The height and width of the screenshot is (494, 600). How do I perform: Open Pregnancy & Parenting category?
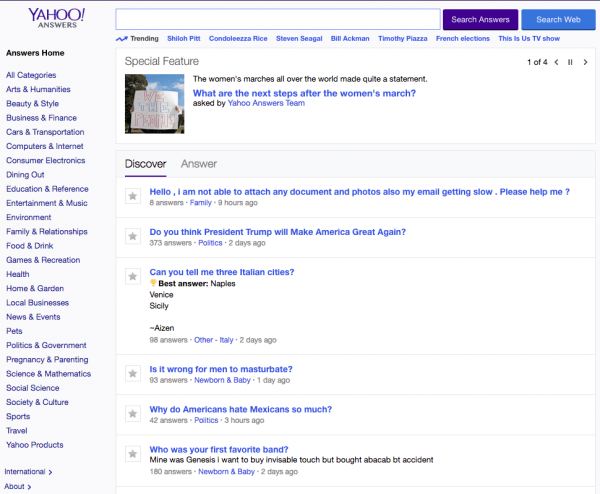click(47, 360)
